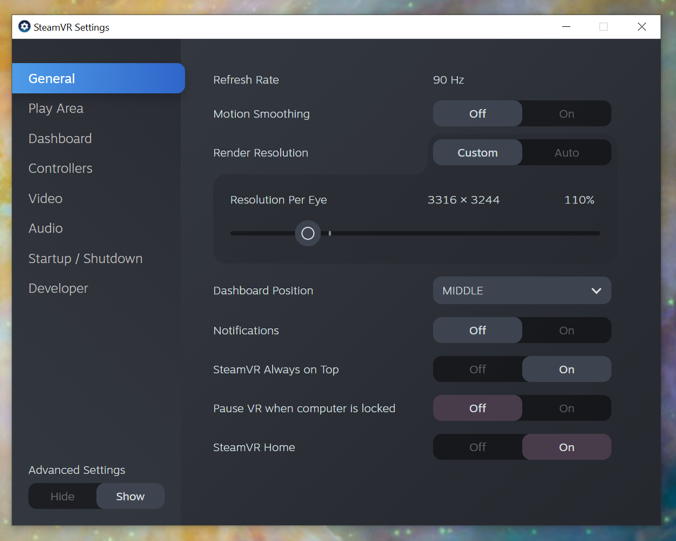Go to Controllers settings
The height and width of the screenshot is (541, 676).
(60, 169)
